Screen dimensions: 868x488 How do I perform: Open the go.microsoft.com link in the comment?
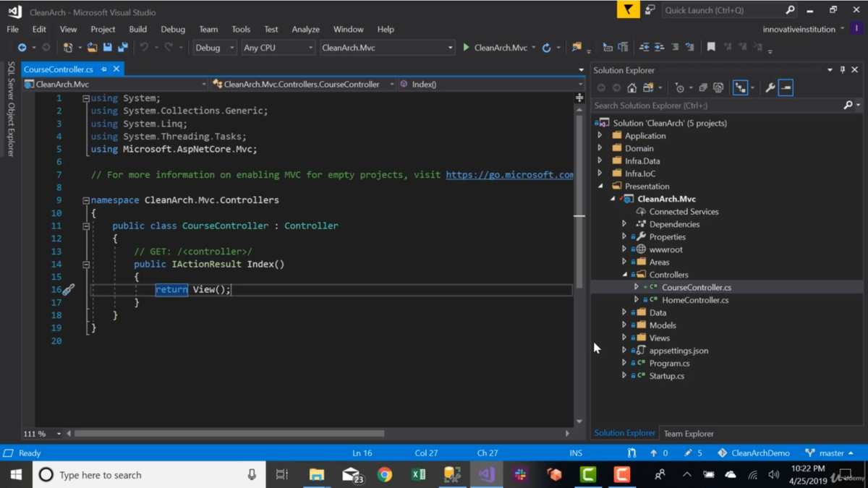point(510,175)
